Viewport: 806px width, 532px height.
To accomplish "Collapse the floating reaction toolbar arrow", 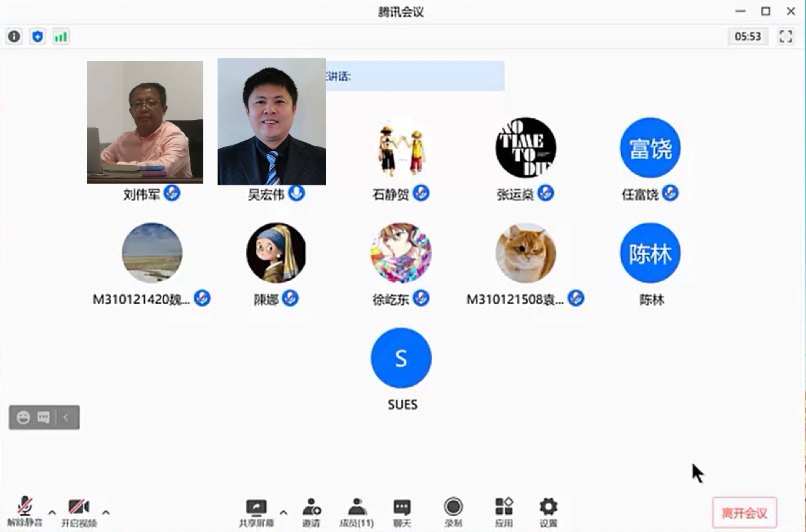I will [66, 418].
